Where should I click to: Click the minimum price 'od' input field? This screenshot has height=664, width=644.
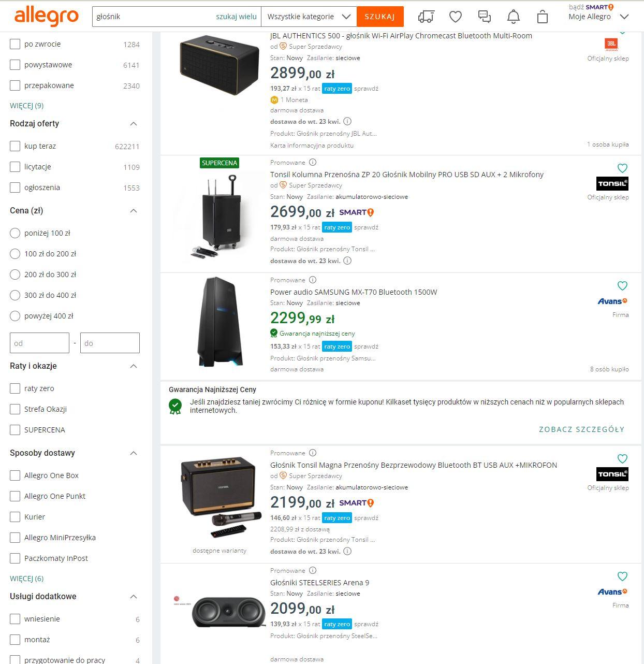point(39,343)
